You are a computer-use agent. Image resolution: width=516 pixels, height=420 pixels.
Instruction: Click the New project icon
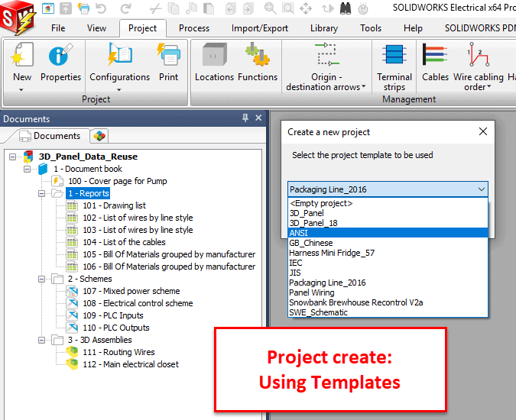pyautogui.click(x=21, y=55)
